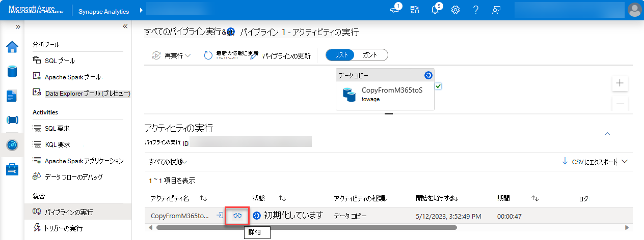Open the directory switch icon in header
The width and height of the screenshot is (644, 240).
415,10
